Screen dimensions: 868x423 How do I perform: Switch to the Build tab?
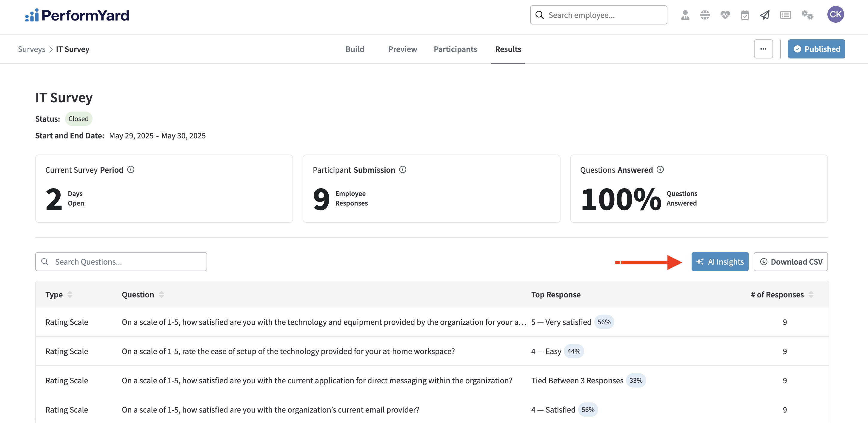[355, 49]
